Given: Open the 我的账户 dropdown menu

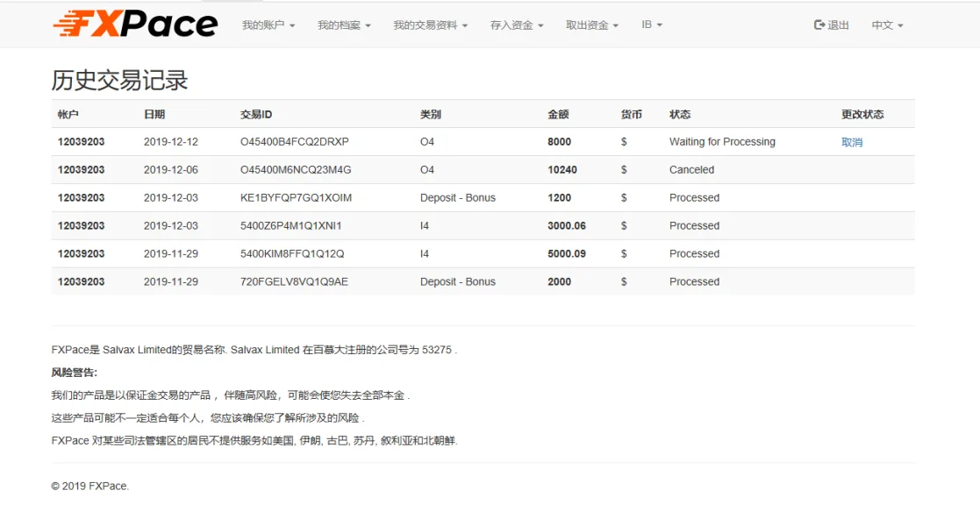Looking at the screenshot, I should pyautogui.click(x=268, y=25).
